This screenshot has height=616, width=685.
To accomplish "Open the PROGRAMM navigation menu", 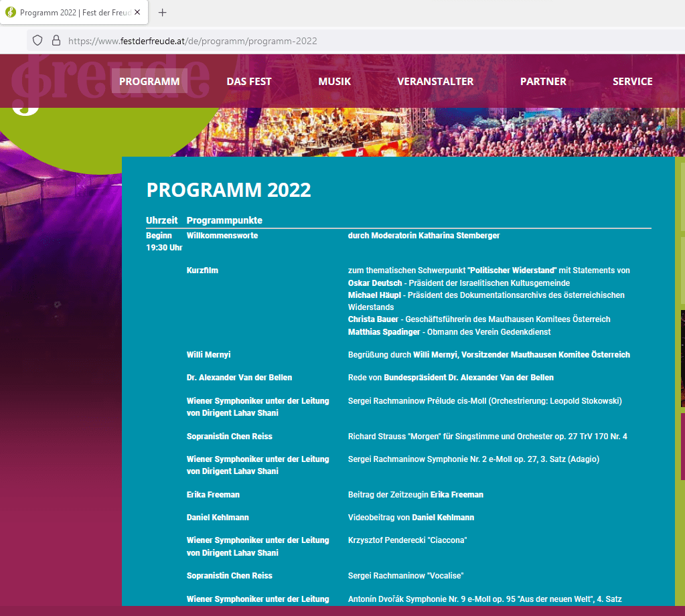I will tap(149, 82).
